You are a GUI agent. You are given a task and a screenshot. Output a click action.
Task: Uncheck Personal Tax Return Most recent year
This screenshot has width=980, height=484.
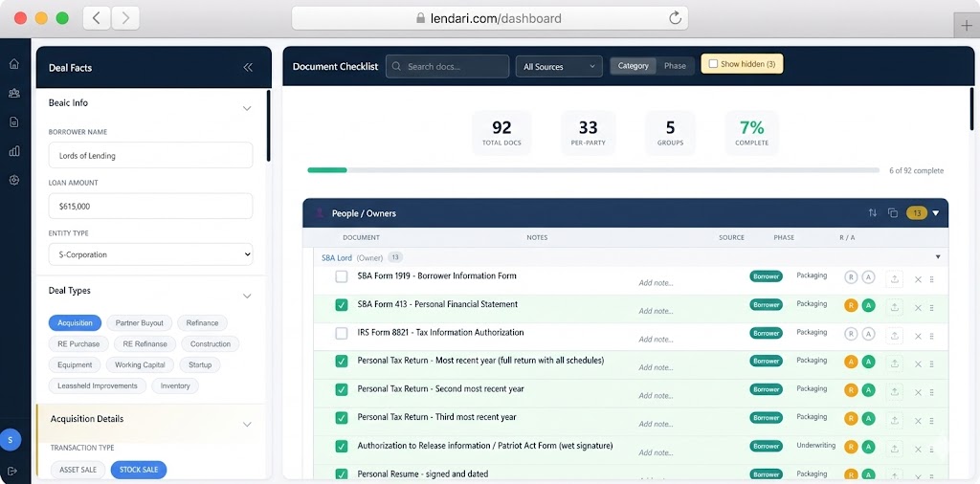342,362
